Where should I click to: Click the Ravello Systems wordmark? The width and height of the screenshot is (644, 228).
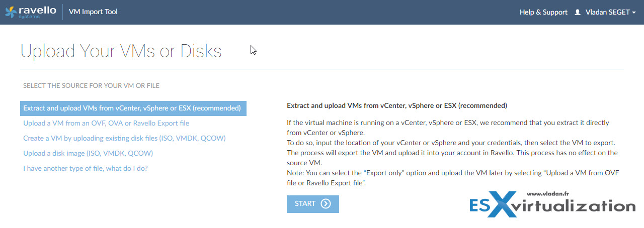37,12
